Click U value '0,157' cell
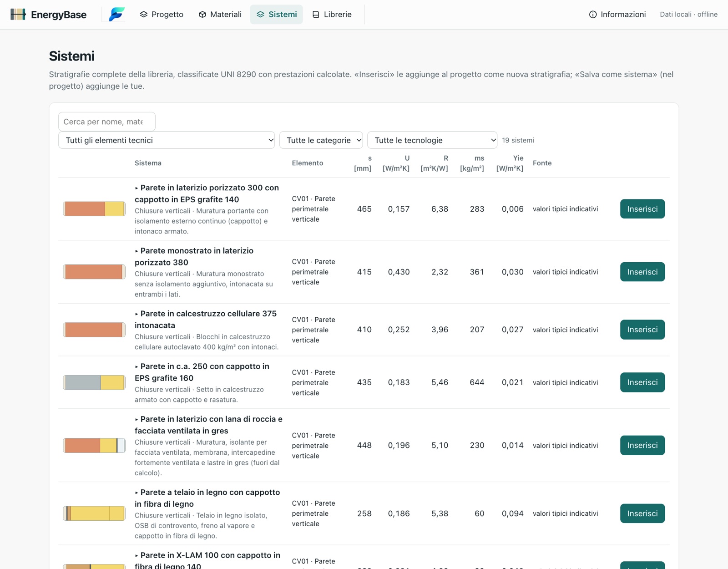Screen dimensions: 728x569 pyautogui.click(x=399, y=209)
